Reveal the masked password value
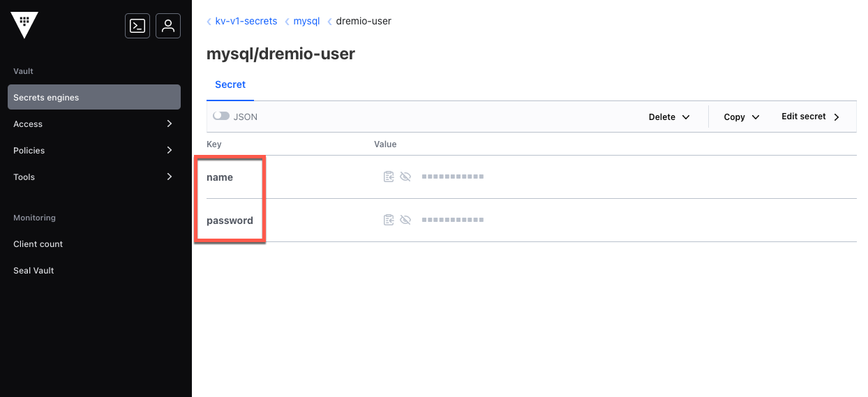Viewport: 868px width, 397px height. click(x=405, y=220)
